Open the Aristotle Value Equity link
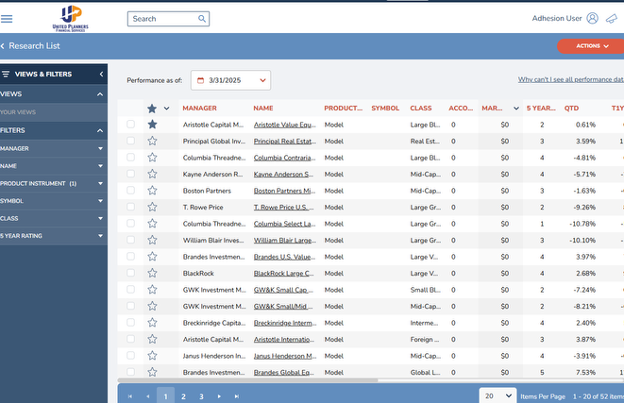 pos(285,125)
